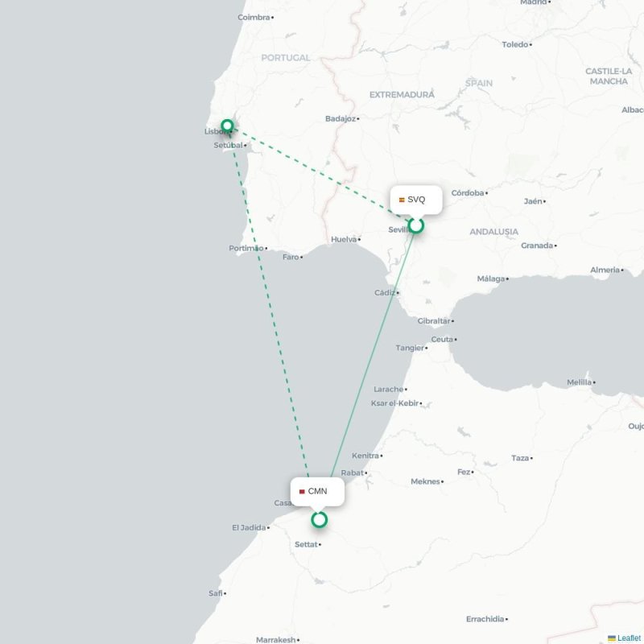Click the Faro city label
The image size is (644, 644).
pos(292,257)
